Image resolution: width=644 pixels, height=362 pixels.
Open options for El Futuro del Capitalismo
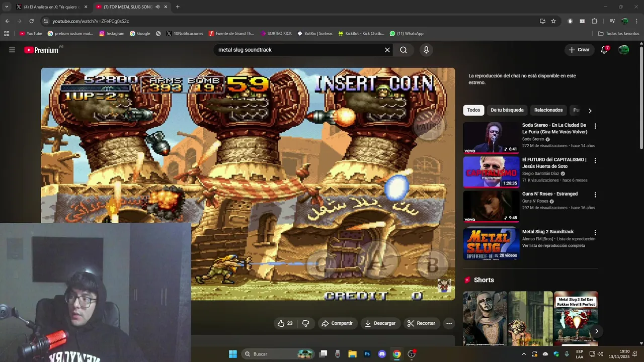(595, 161)
